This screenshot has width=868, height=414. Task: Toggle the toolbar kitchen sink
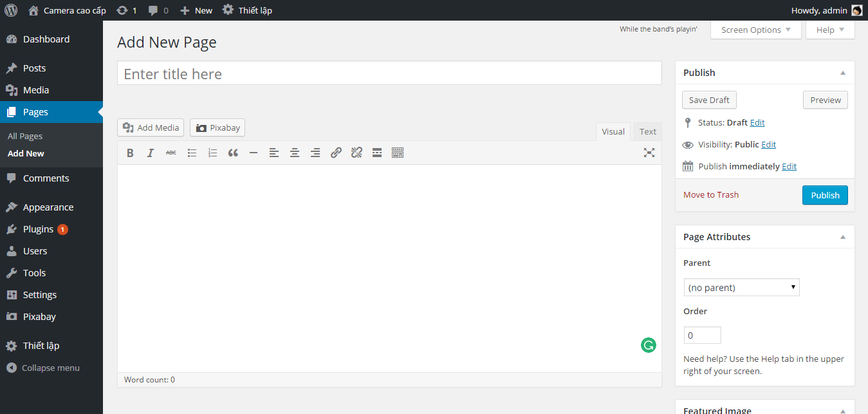click(398, 153)
